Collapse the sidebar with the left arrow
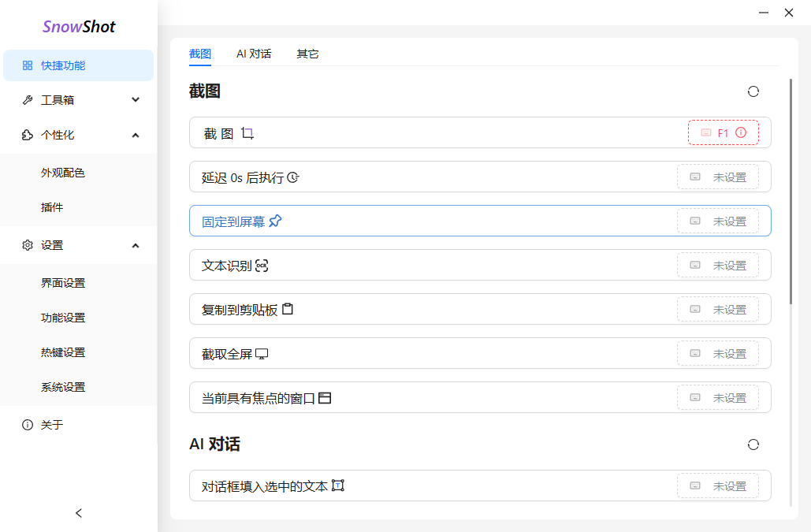 coord(79,513)
